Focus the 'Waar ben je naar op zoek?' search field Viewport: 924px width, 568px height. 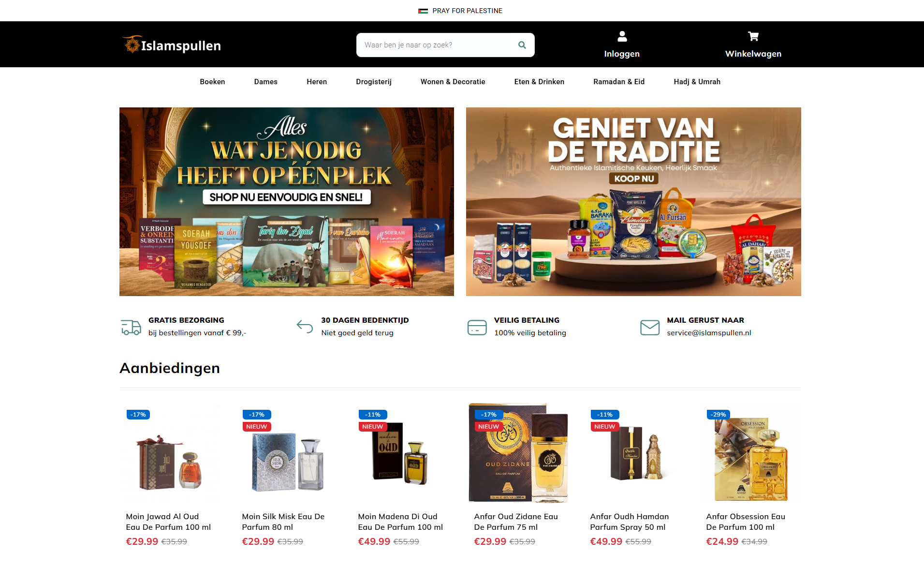[x=433, y=45]
